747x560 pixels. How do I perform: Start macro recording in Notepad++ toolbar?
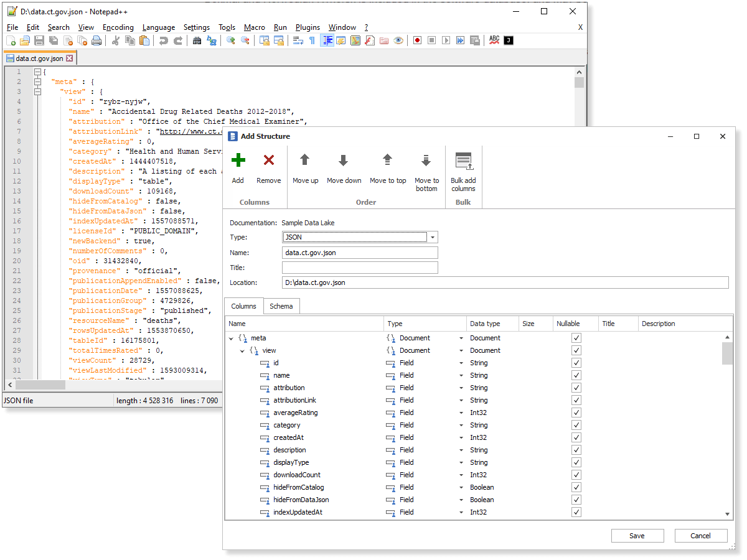416,40
